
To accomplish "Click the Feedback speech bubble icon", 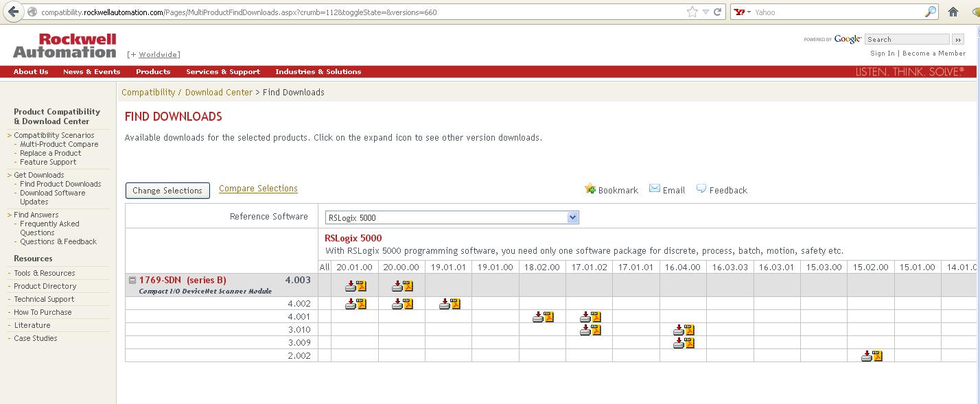I will [x=701, y=189].
